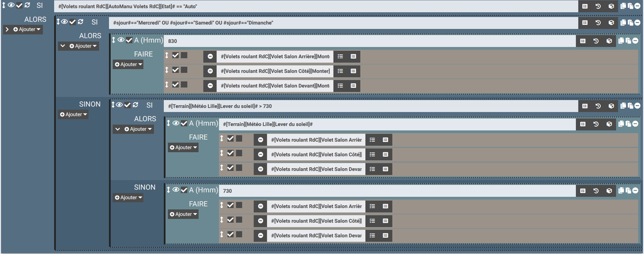Click the condition field containing == "Auto"
644x254 pixels.
coord(316,6)
